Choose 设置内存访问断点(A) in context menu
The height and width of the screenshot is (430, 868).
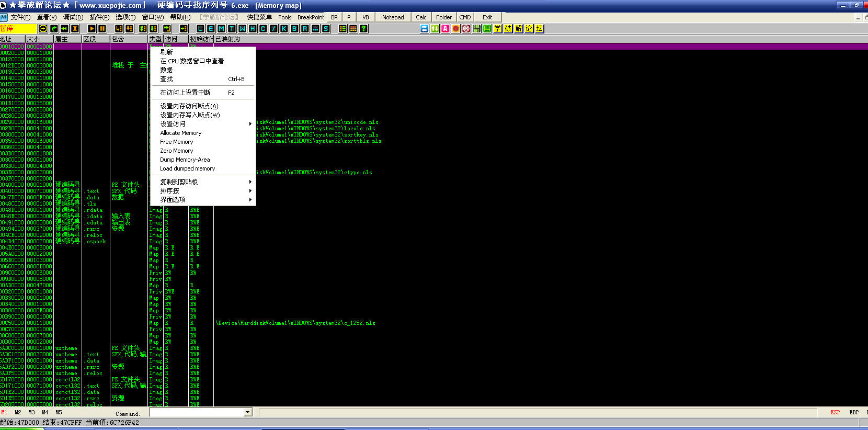(x=203, y=106)
